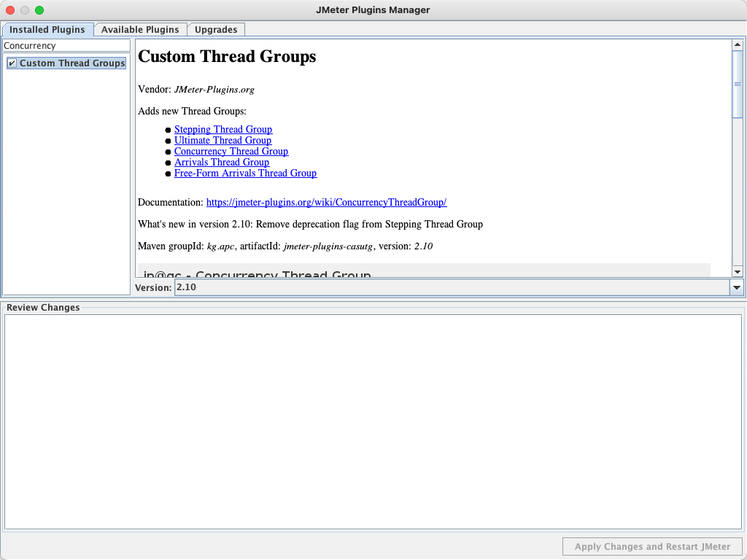
Task: Open the Ultimate Thread Group link
Action: pos(222,141)
